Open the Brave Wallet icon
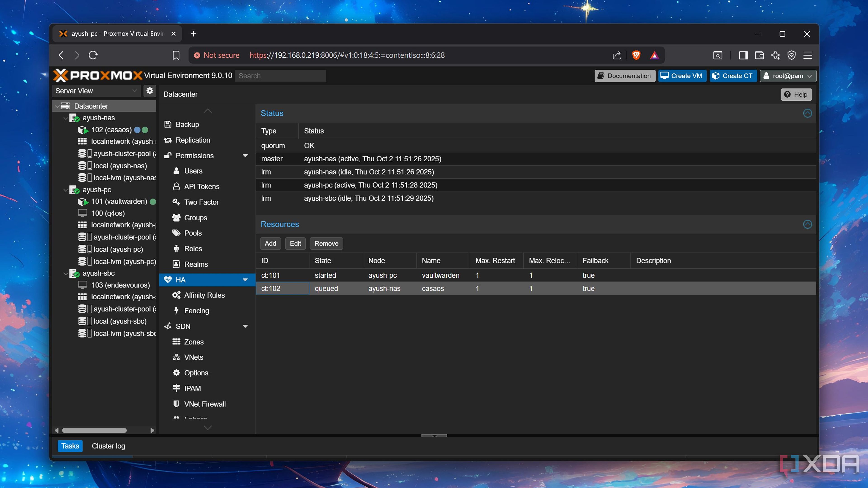Screen dimensions: 868x488 [x=759, y=55]
